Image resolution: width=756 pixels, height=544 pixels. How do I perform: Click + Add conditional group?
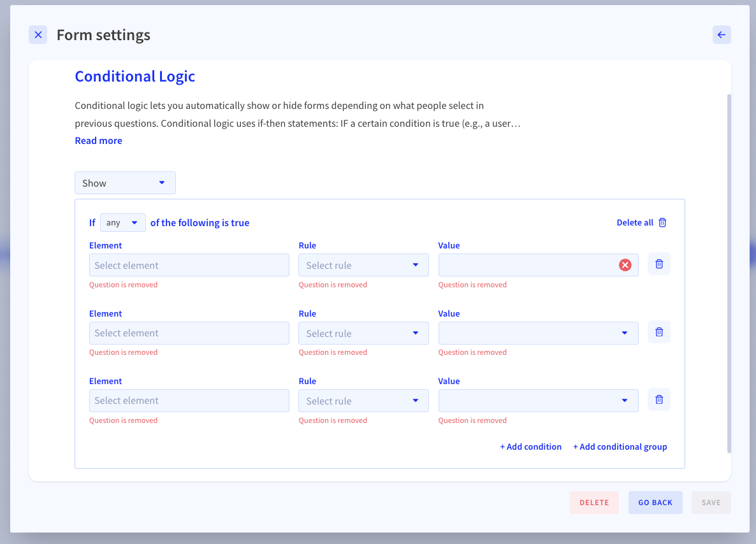(620, 447)
